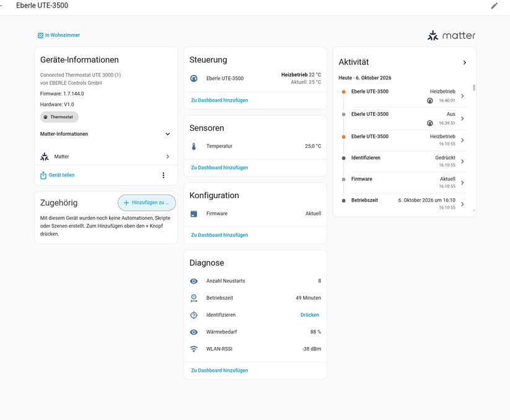The width and height of the screenshot is (510, 420).
Task: Open the WLAN-RSSI '-38 dBm' value
Action: tap(312, 349)
